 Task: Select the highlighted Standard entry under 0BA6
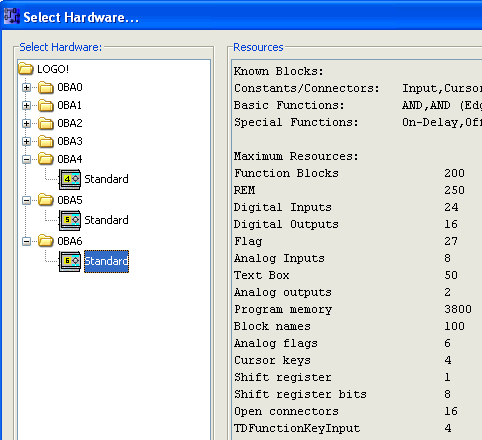[x=106, y=261]
